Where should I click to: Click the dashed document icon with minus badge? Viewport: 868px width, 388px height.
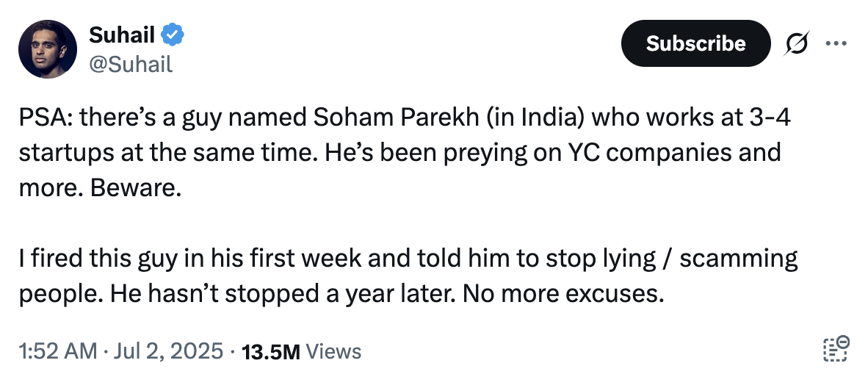point(836,349)
